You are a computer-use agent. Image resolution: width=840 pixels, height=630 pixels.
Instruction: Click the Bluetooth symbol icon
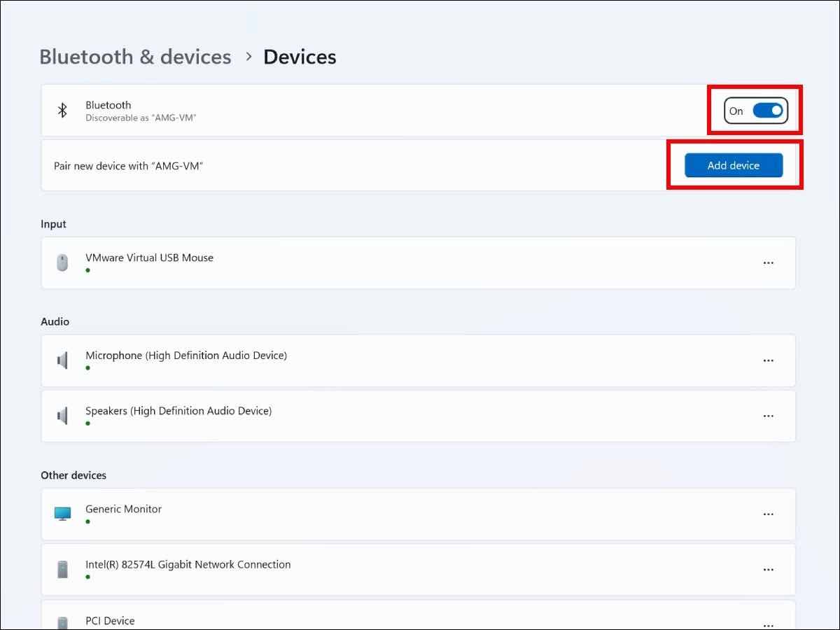(x=62, y=111)
